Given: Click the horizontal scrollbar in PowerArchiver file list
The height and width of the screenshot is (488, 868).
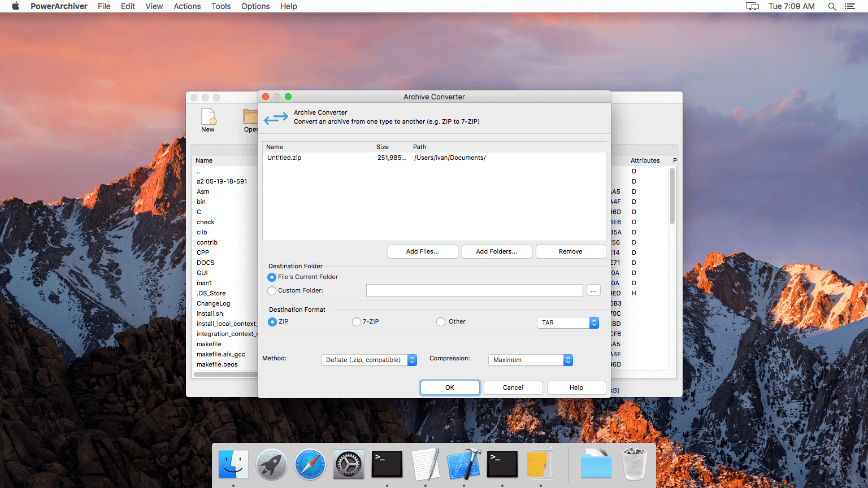Looking at the screenshot, I should 225,374.
